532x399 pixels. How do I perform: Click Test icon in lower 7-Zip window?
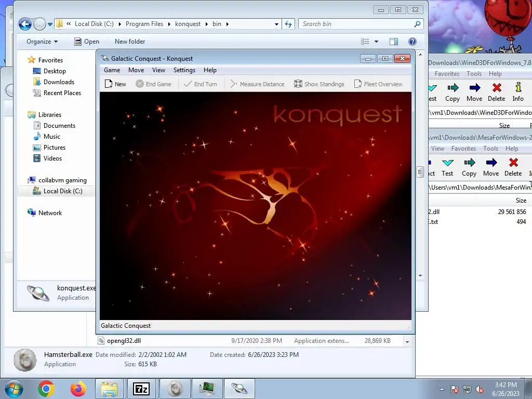(447, 167)
